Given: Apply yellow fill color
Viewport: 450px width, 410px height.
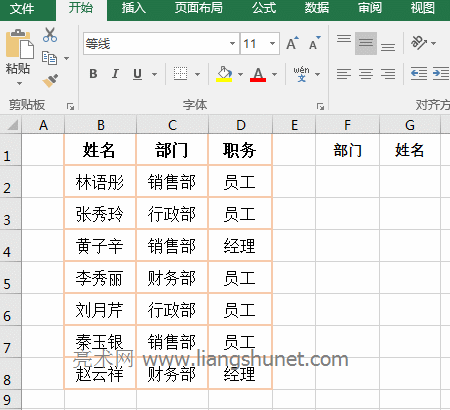Looking at the screenshot, I should 224,74.
